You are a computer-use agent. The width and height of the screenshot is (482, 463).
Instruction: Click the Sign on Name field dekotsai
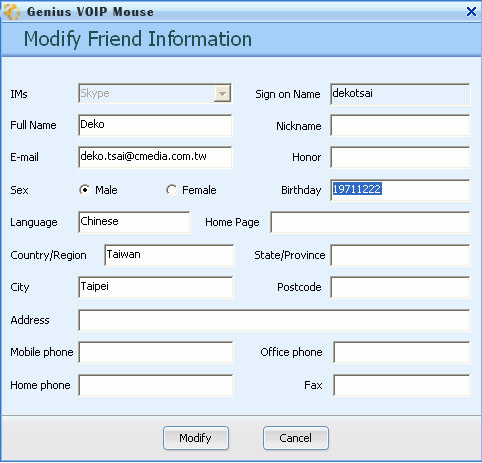coord(400,94)
